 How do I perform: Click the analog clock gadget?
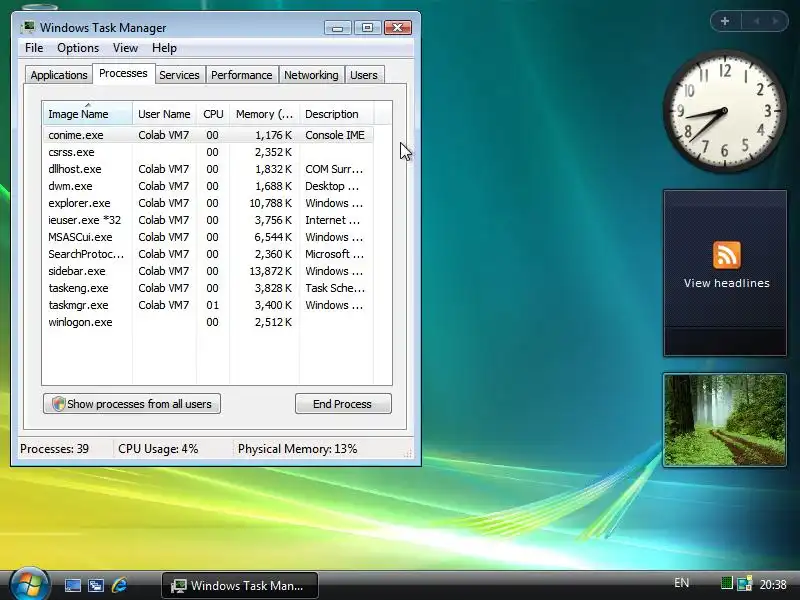[724, 111]
